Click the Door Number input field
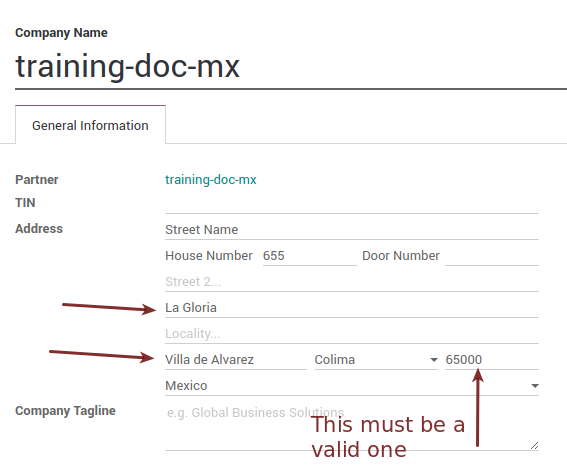 point(492,256)
